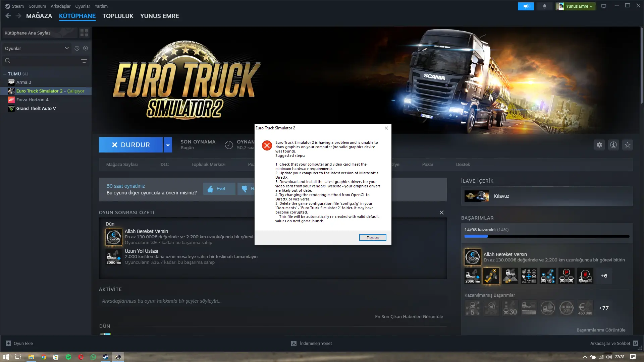Select the 15 deliveries achievement icon
644x362 pixels.
548,276
